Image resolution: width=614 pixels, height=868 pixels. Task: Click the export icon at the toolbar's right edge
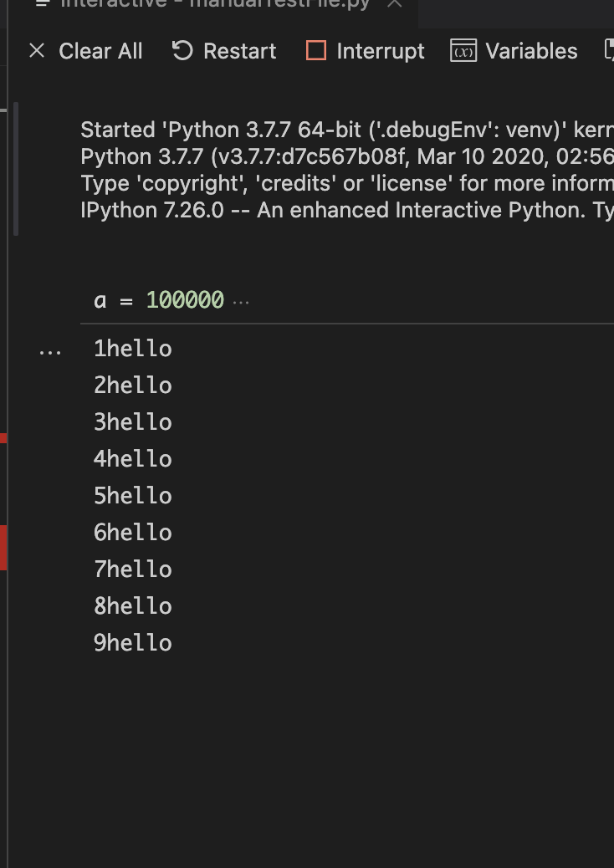pyautogui.click(x=609, y=51)
